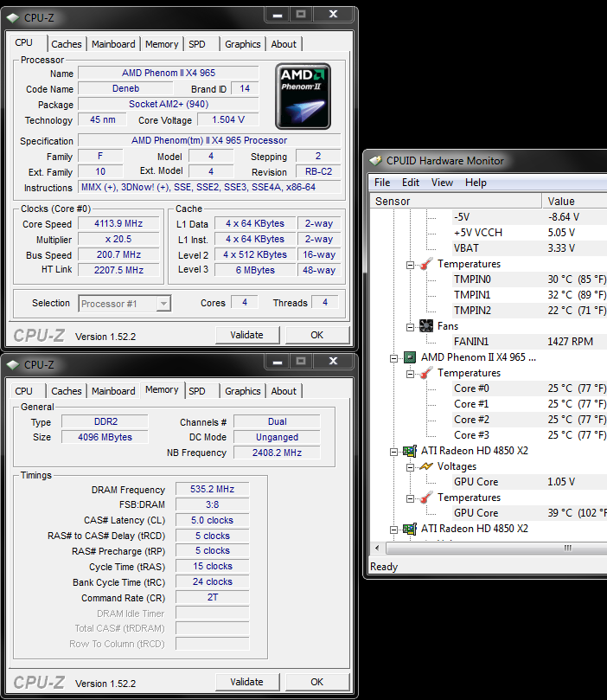Image resolution: width=607 pixels, height=700 pixels.
Task: Click the DRAM Frequency value 535.2 MHz
Action: pos(213,489)
